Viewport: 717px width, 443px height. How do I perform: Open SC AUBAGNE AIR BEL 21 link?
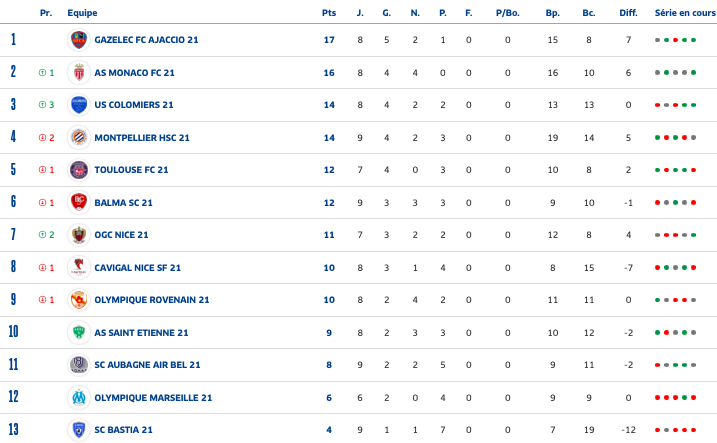[x=147, y=365]
